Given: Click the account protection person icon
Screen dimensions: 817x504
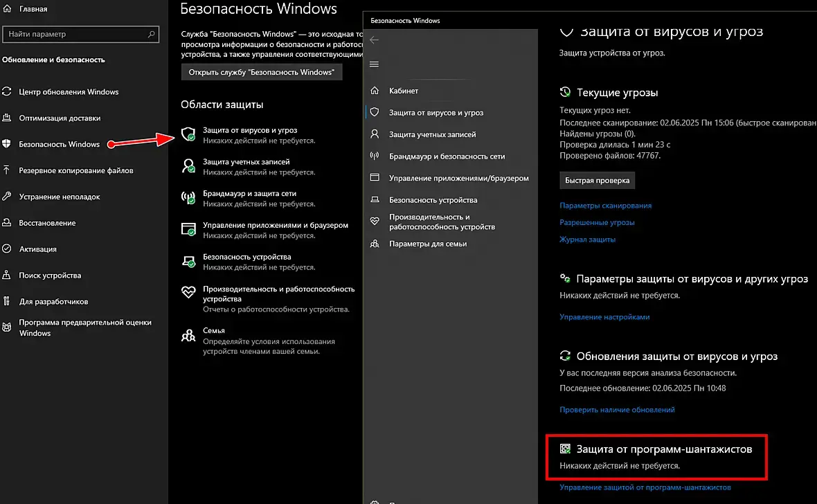Looking at the screenshot, I should coord(188,166).
